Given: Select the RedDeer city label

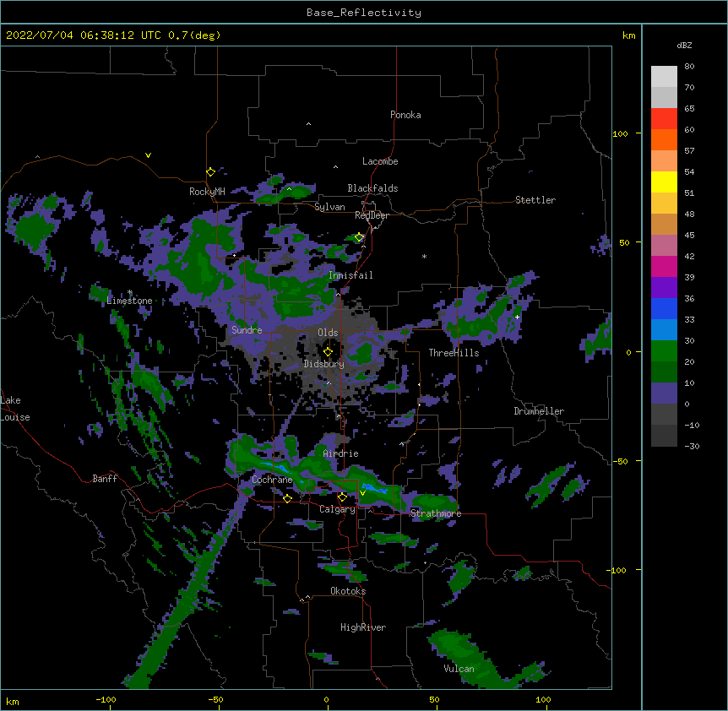Looking at the screenshot, I should (372, 215).
